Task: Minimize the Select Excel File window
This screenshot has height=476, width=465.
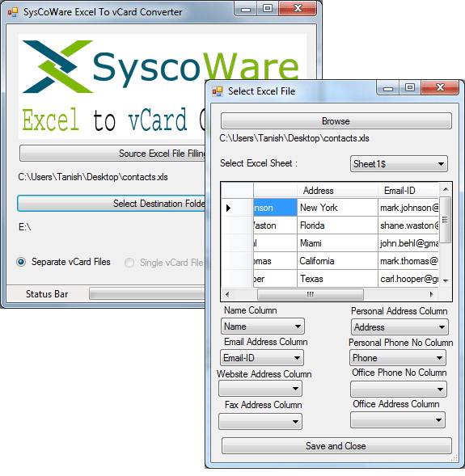Action: coord(388,88)
